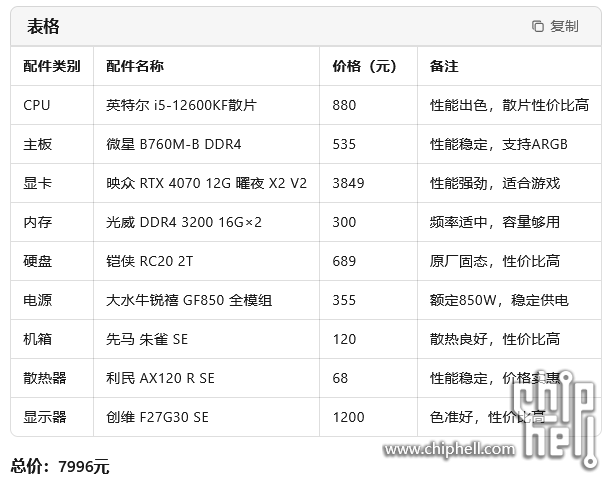The width and height of the screenshot is (611, 484).
Task: Click the note 散热良好，性价比高
Action: (x=495, y=339)
